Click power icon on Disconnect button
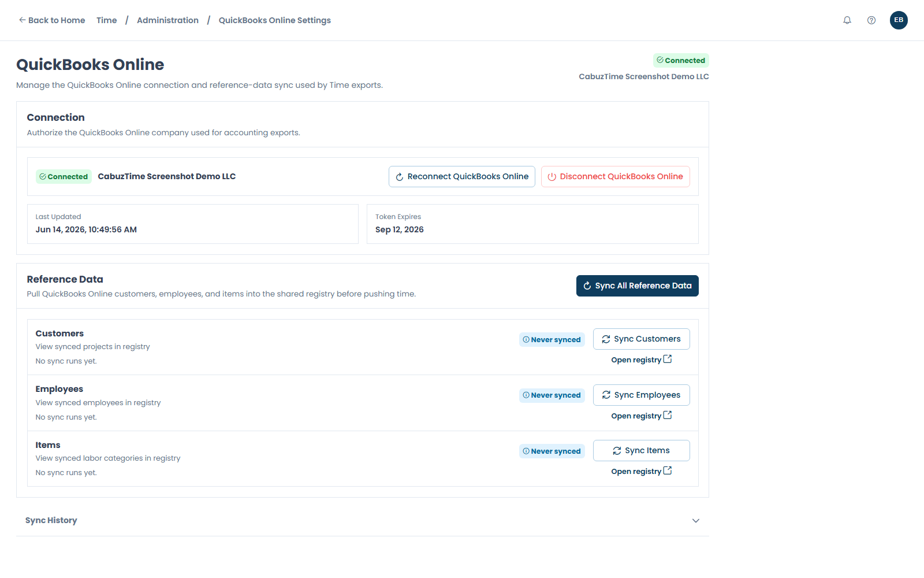Image resolution: width=924 pixels, height=578 pixels. [552, 177]
